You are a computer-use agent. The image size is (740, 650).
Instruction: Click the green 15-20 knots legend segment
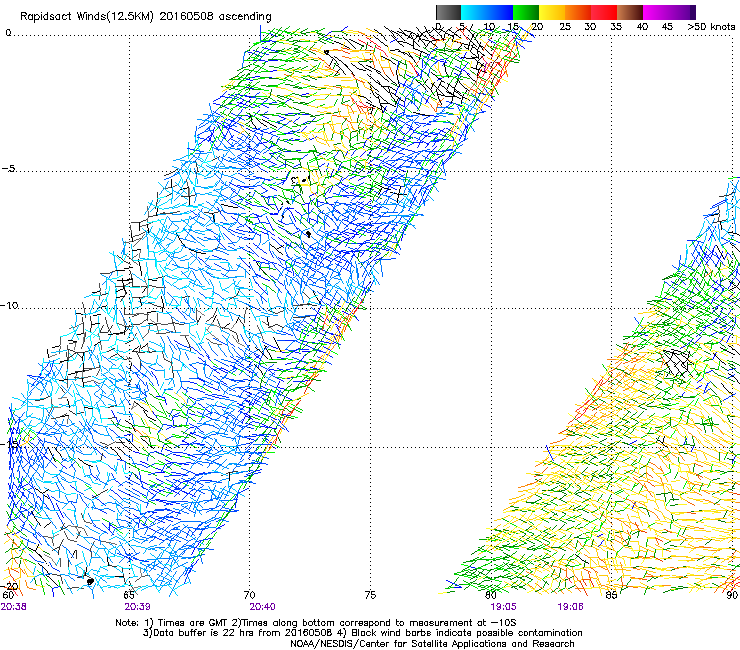coord(526,12)
